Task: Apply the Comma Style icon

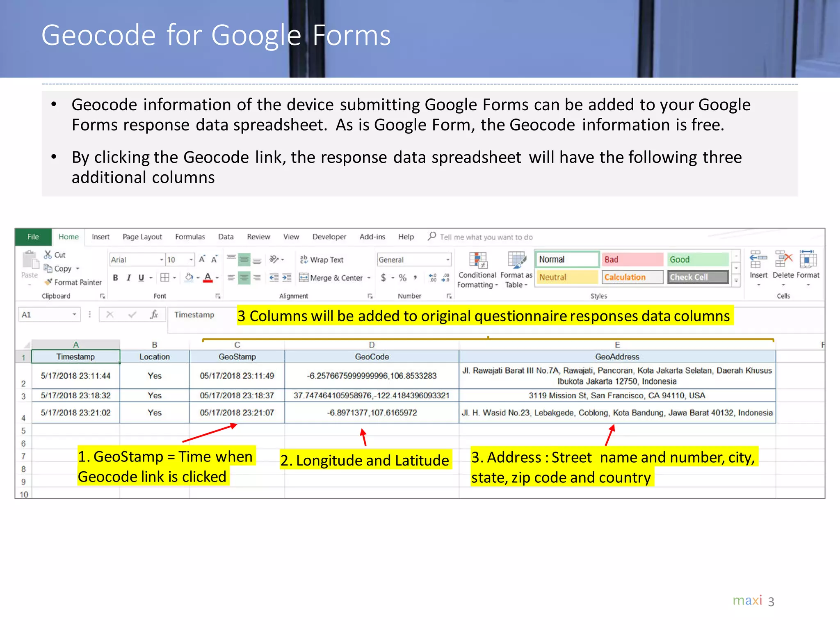Action: pos(415,278)
